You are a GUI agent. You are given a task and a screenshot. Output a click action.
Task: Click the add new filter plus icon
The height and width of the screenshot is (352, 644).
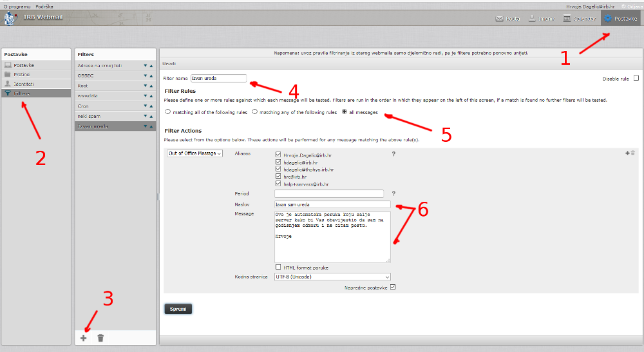[84, 338]
